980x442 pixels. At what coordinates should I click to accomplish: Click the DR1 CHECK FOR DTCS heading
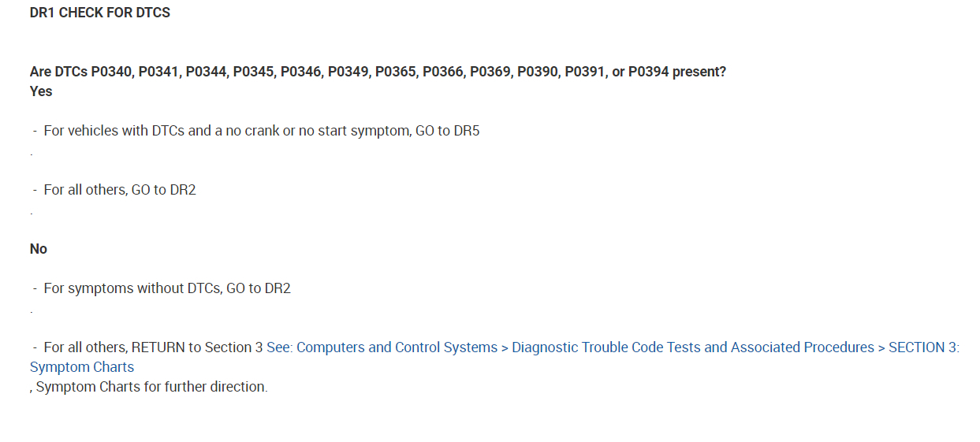click(100, 13)
